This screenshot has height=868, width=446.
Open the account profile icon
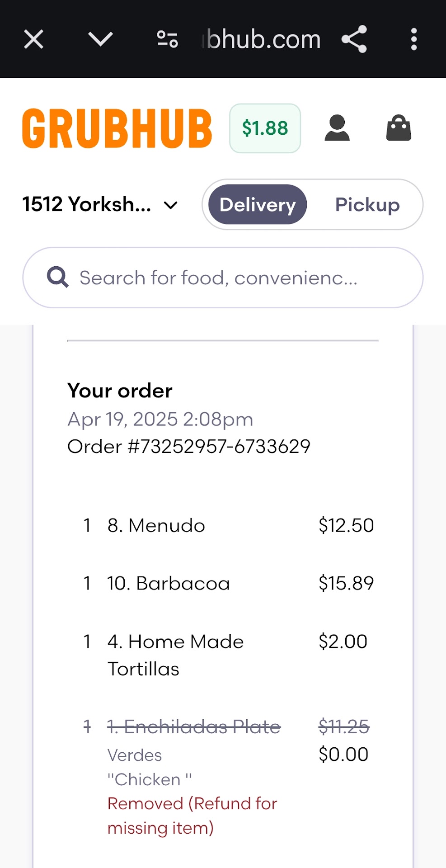337,128
